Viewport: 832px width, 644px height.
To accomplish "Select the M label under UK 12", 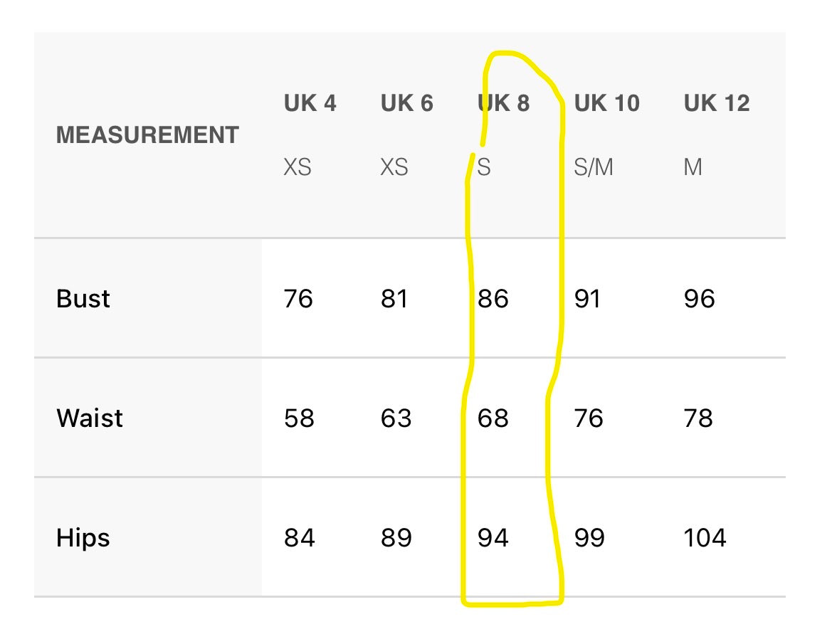I will (693, 167).
